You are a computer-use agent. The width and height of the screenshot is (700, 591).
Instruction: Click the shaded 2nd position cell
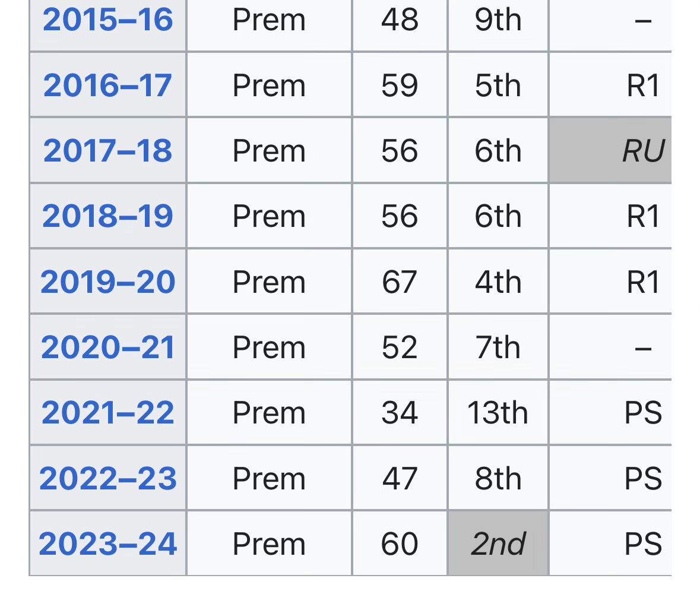[498, 544]
